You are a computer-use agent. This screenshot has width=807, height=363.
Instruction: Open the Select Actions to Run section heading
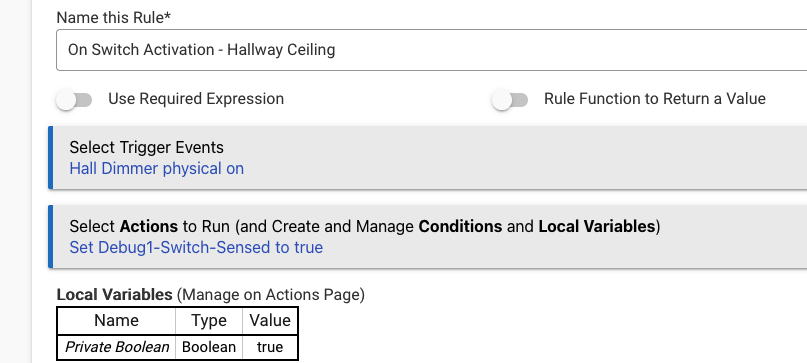[x=364, y=227]
